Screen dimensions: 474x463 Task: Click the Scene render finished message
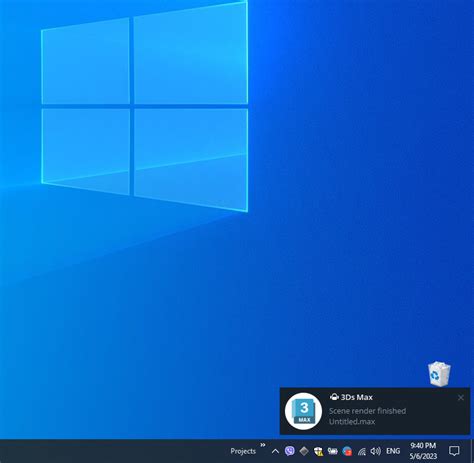367,411
